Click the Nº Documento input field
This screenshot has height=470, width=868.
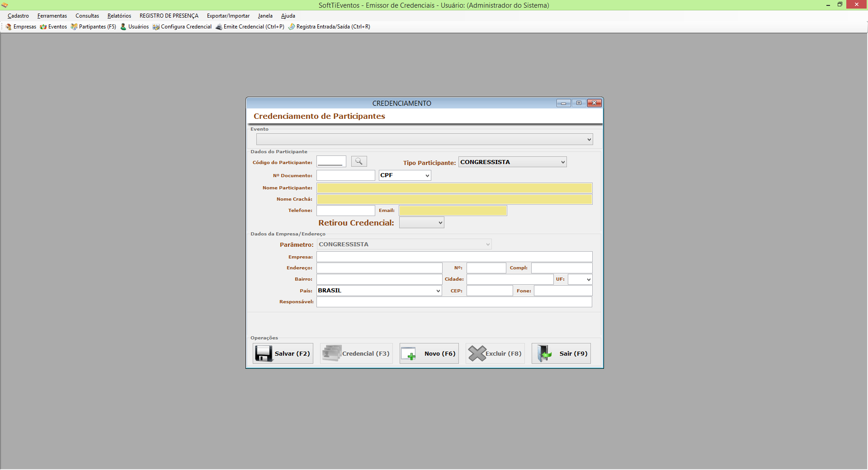(x=346, y=175)
